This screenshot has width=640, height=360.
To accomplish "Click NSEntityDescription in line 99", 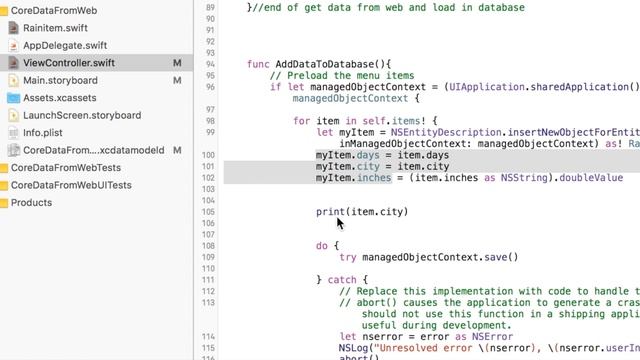I will pyautogui.click(x=446, y=132).
